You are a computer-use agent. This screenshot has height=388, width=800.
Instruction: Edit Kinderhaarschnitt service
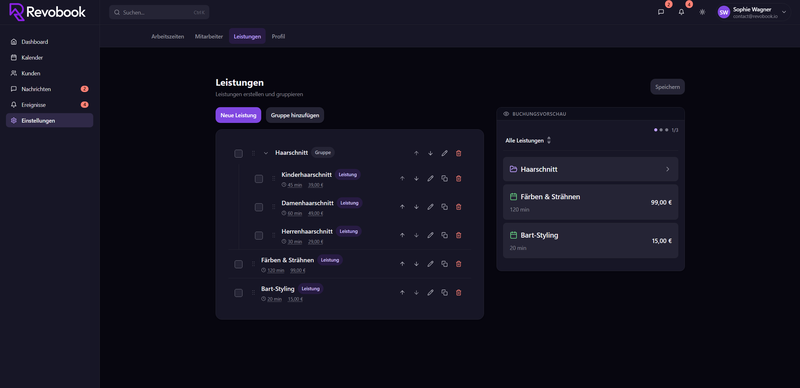tap(430, 178)
